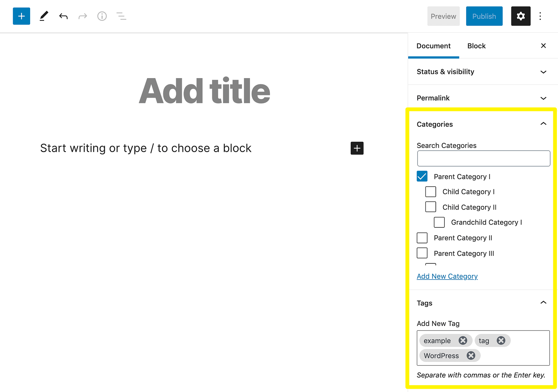Viewport: 558px width, 392px height.
Task: Open Add New Category link
Action: coord(447,276)
